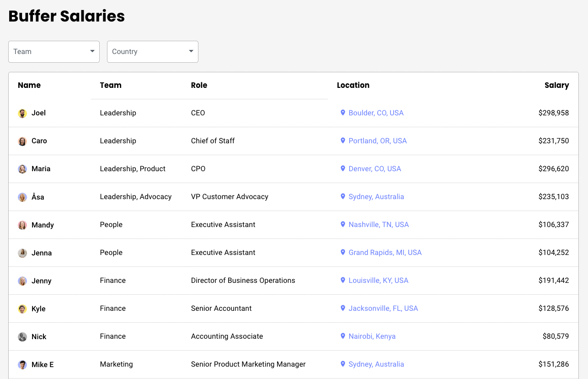588x379 pixels.
Task: Open Mike E's Sydney, Australia location link
Action: pos(376,364)
